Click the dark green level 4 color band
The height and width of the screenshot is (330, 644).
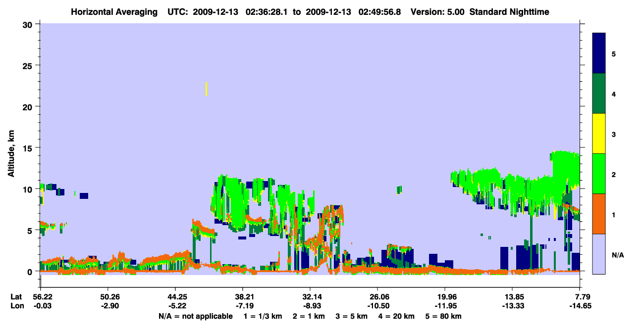click(x=599, y=94)
